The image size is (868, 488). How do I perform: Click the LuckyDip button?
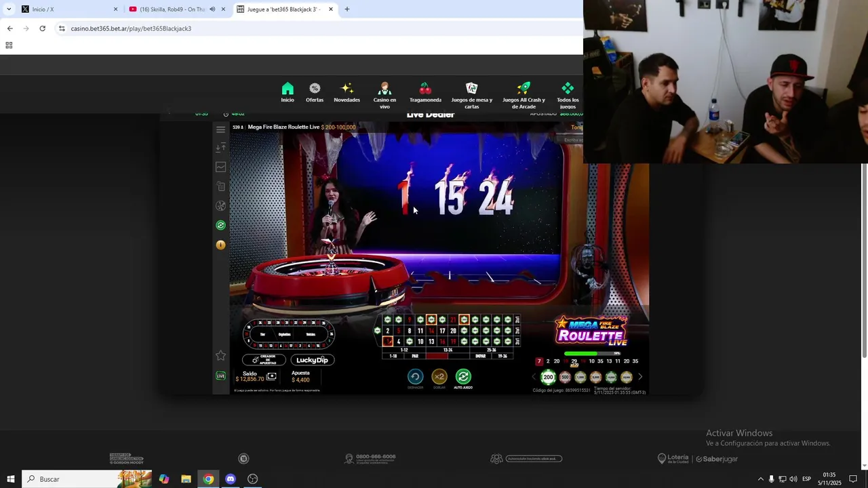point(312,360)
